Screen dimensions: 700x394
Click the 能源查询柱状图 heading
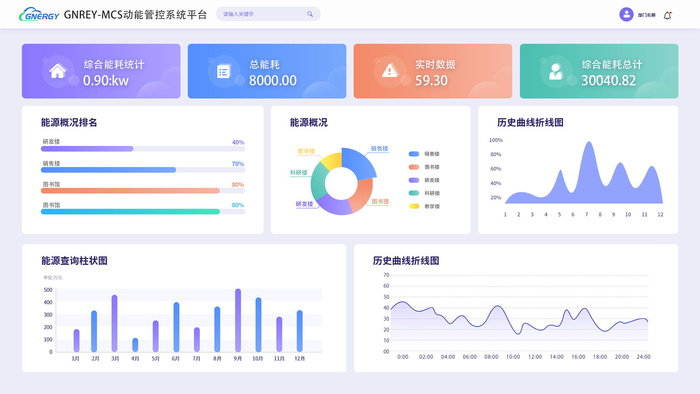coord(74,261)
